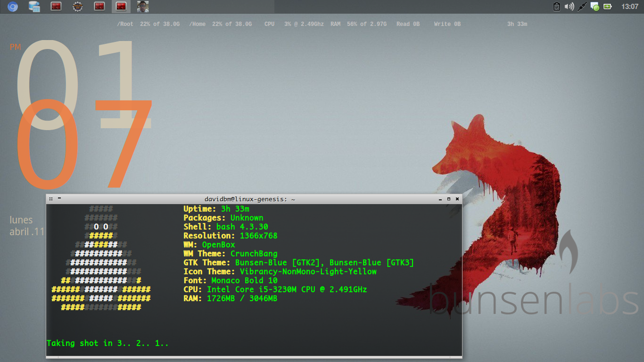Click the green dot notification tray icon
The image size is (644, 362).
click(x=595, y=7)
